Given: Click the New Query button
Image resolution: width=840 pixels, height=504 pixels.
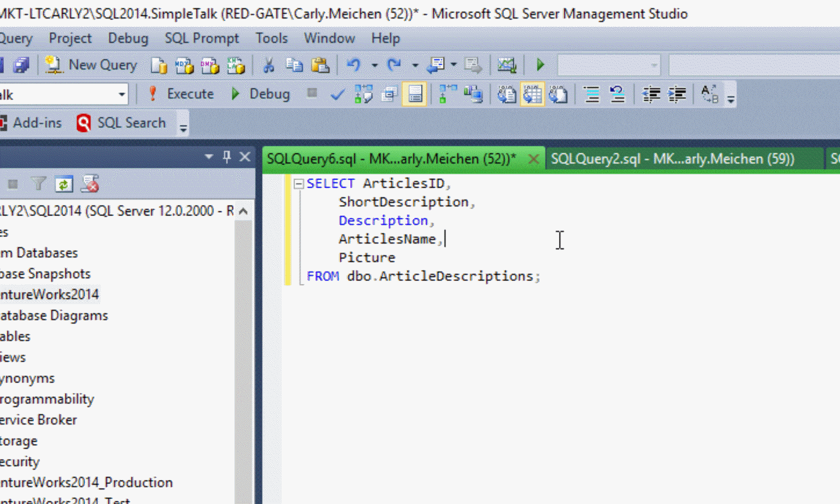Looking at the screenshot, I should (x=91, y=65).
